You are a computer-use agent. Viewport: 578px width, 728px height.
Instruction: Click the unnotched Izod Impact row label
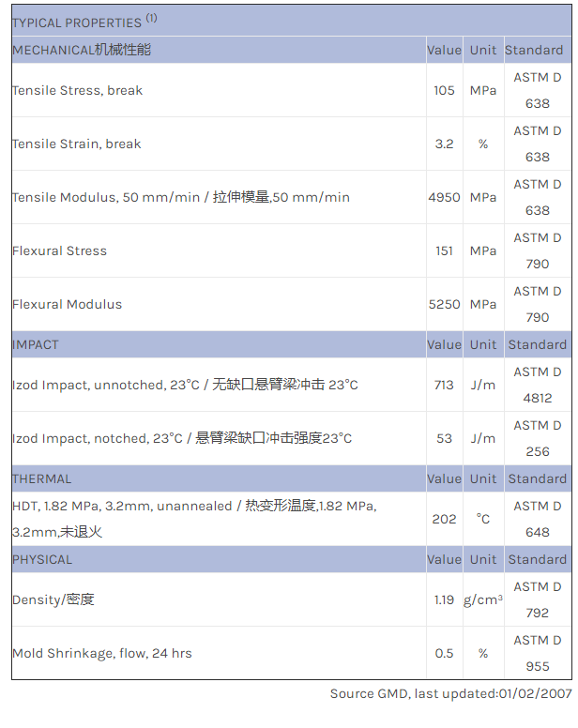185,385
